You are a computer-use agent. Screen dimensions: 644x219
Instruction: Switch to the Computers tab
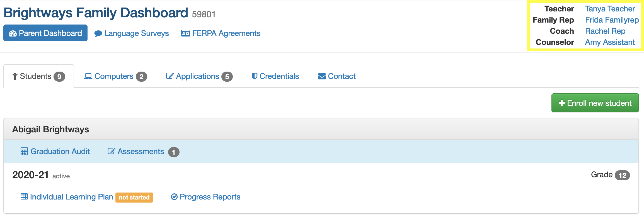[115, 76]
